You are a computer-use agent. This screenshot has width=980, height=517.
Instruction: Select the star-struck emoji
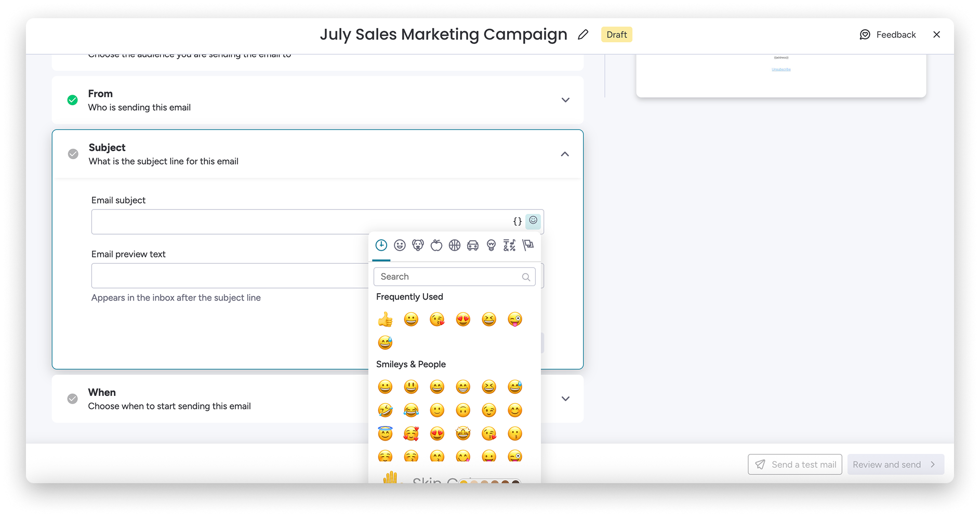463,433
